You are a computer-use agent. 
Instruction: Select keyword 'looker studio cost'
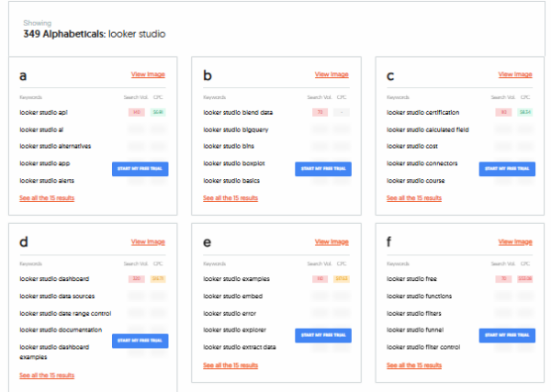[x=412, y=146]
